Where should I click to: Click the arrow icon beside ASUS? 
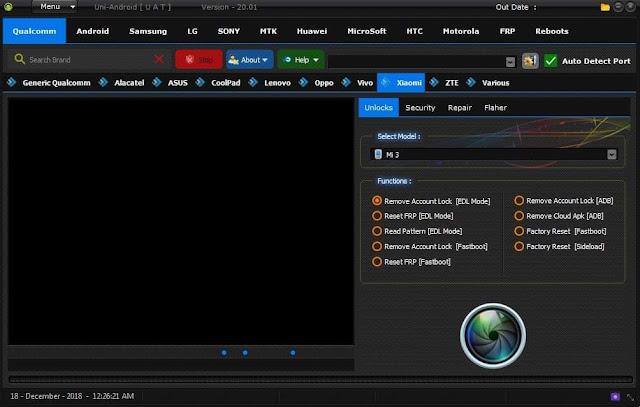click(x=157, y=82)
